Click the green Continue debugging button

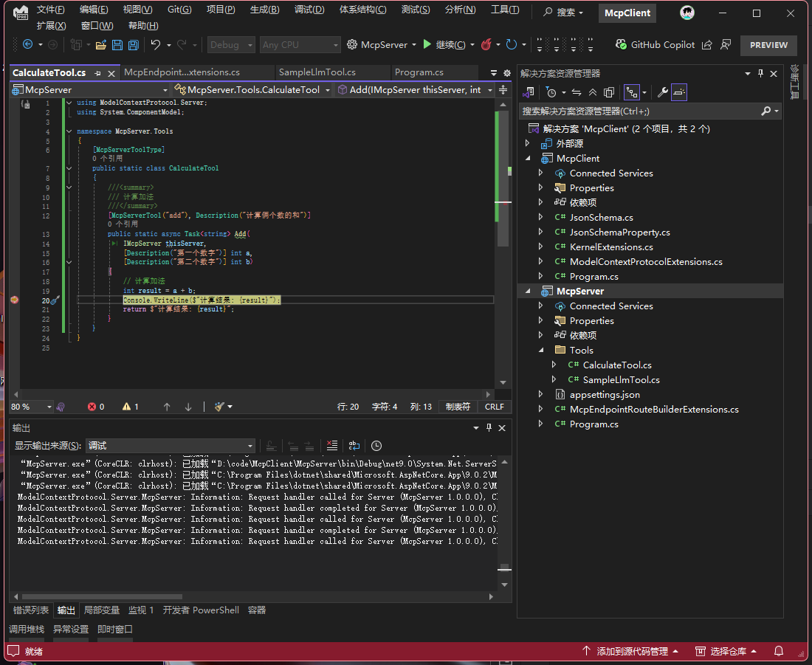(427, 45)
